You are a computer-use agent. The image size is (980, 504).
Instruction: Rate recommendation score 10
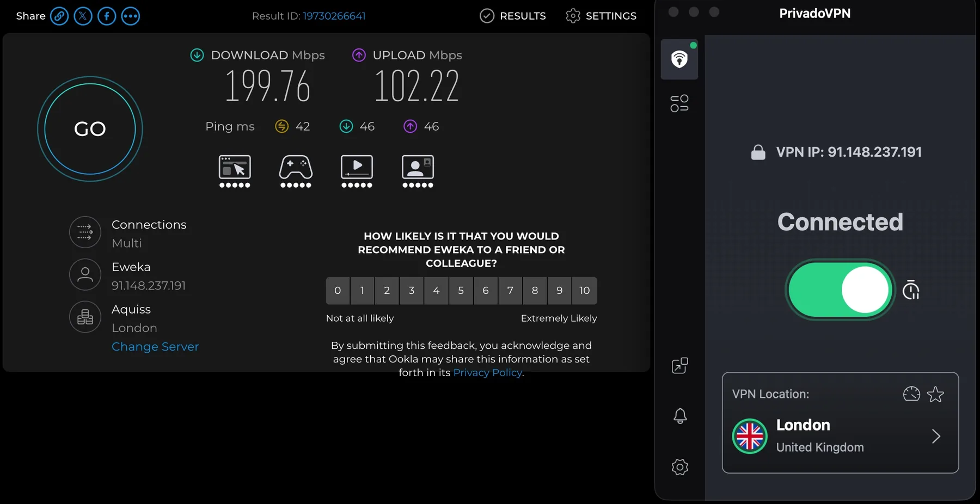coord(585,291)
